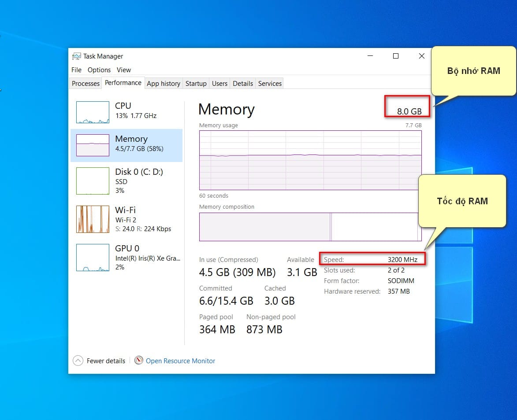Select the Memory graph thumbnail in sidebar
The image size is (517, 420).
pyautogui.click(x=93, y=145)
